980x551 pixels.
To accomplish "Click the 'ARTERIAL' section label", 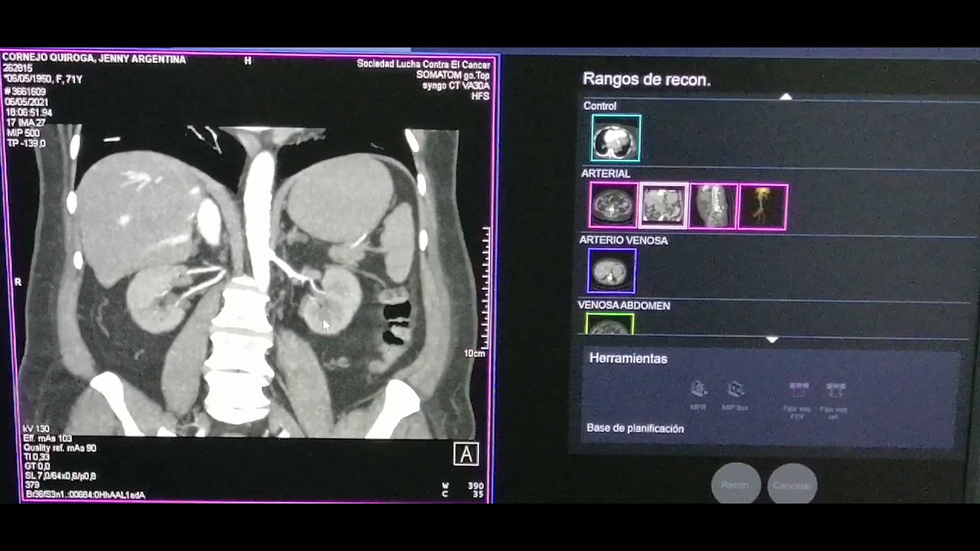I will pos(605,174).
